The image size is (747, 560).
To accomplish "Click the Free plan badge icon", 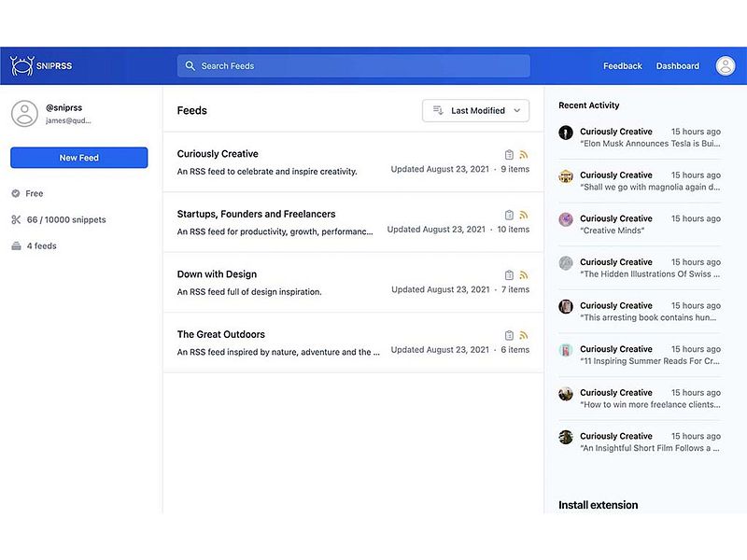I will click(x=16, y=193).
